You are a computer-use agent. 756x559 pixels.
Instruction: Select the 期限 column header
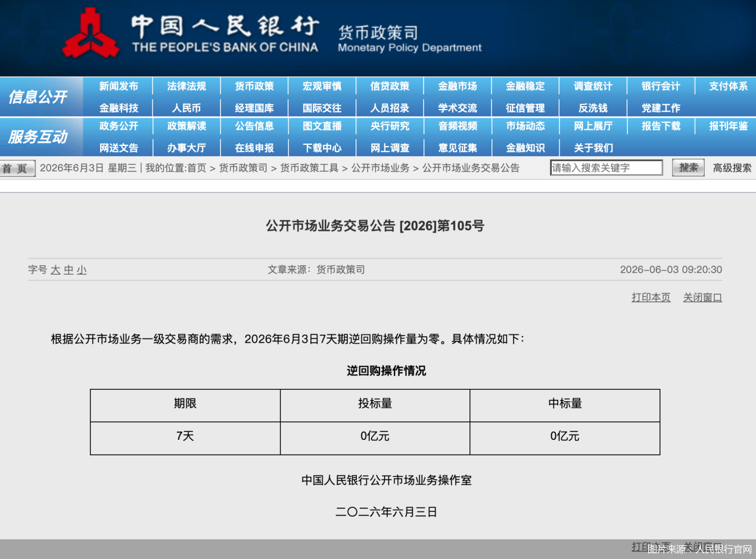(185, 405)
